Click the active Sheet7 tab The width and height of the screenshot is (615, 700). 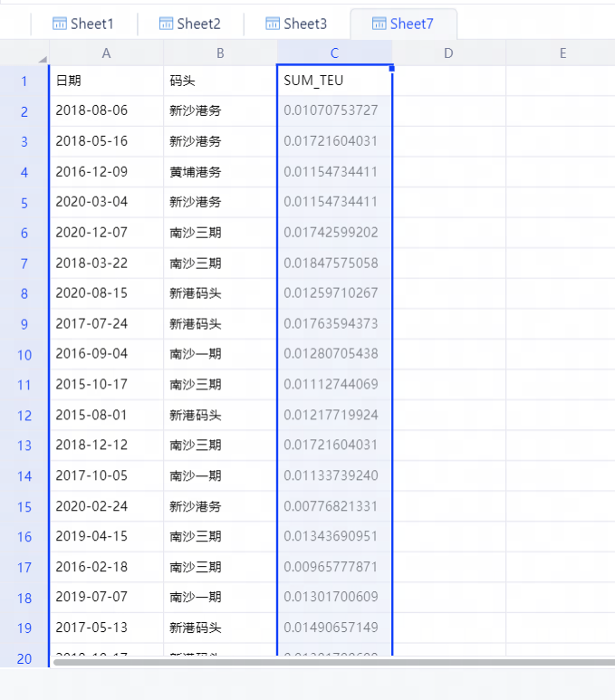(403, 24)
